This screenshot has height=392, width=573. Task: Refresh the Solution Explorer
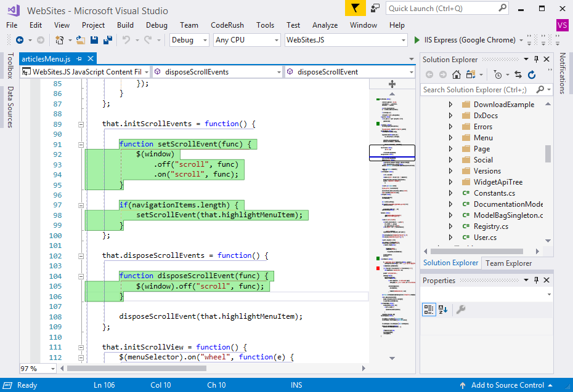point(532,74)
